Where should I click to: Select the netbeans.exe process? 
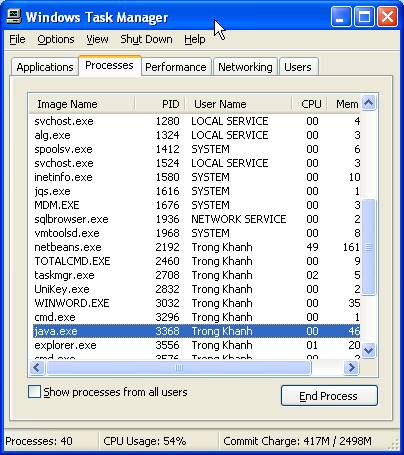[197, 247]
